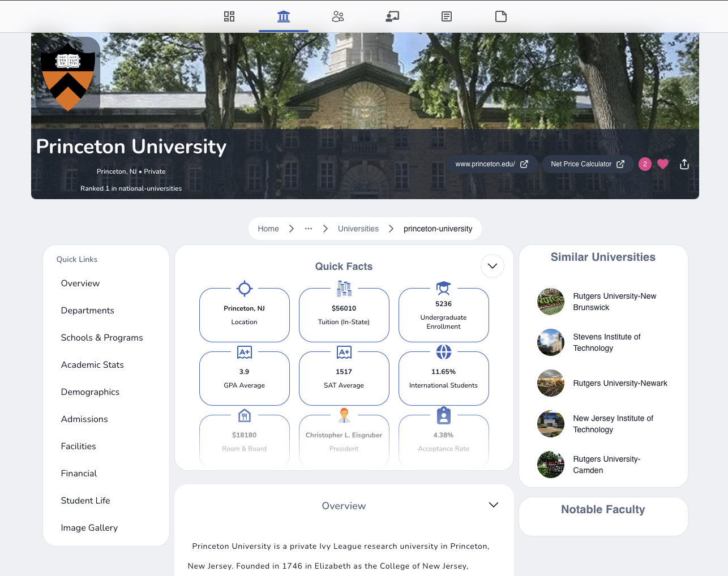Screen dimensions: 728x576
Task: Click the Acceptance Rate badge icon
Action: [x=444, y=415]
